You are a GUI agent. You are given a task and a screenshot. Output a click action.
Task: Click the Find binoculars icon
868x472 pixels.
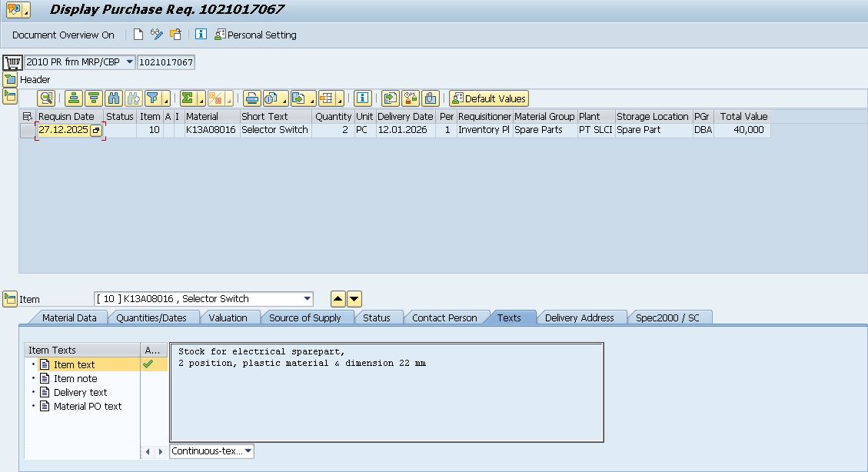(x=114, y=98)
